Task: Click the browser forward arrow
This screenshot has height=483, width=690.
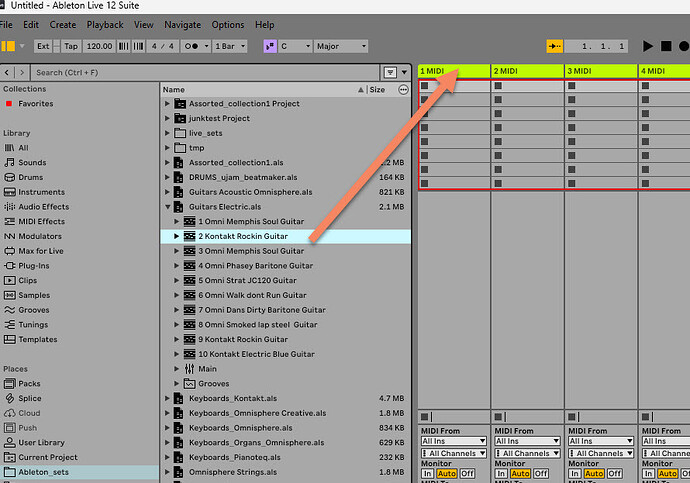Action: (22, 73)
